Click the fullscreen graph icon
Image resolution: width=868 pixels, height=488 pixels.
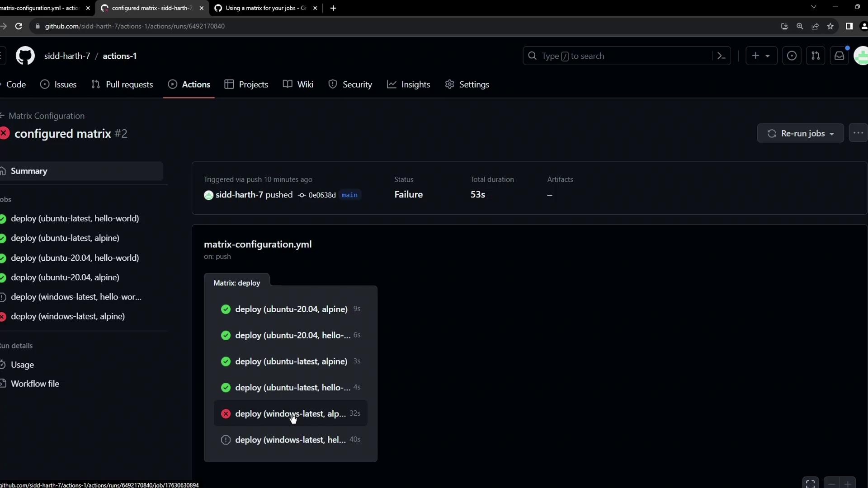pos(810,483)
